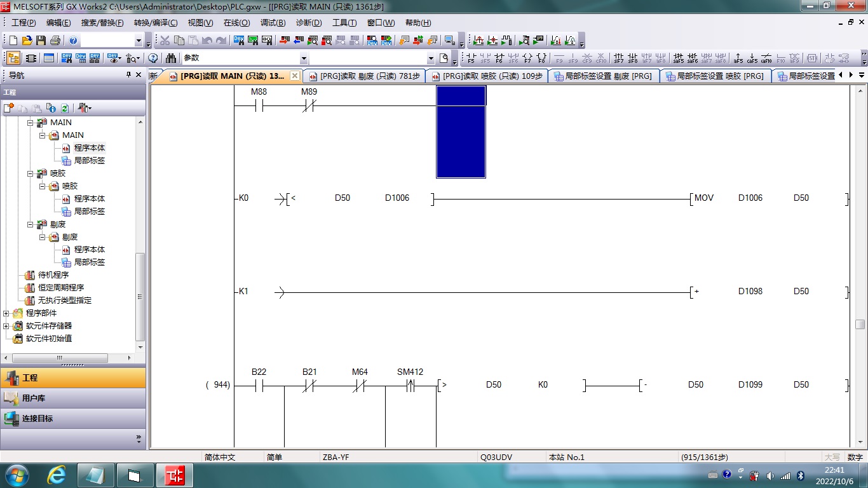868x488 pixels.
Task: Insert normally open contact F5
Action: click(x=471, y=58)
